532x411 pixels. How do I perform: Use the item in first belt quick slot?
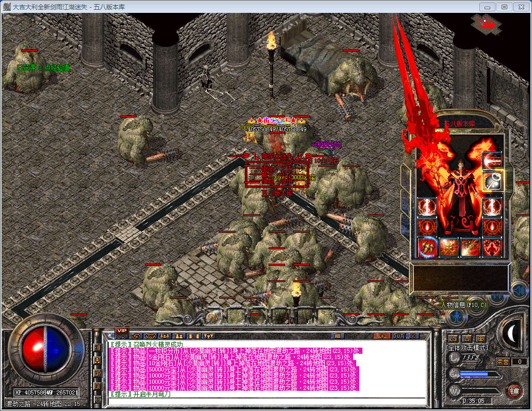coord(213,317)
